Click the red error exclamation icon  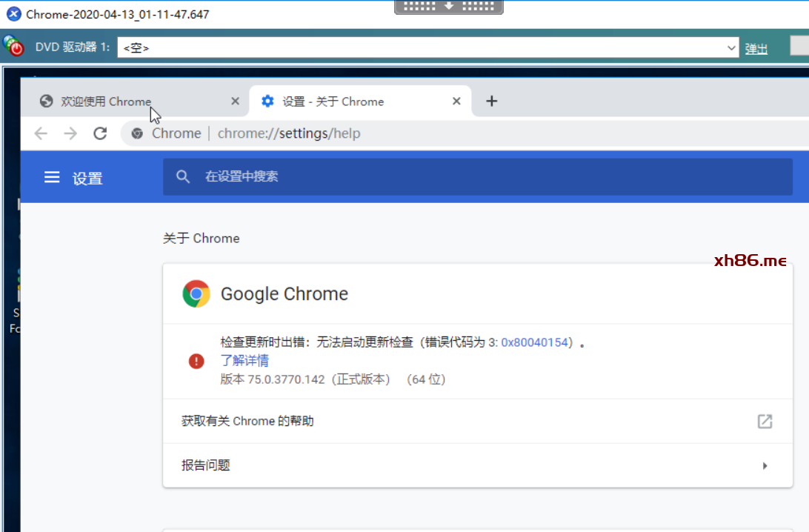(x=196, y=361)
